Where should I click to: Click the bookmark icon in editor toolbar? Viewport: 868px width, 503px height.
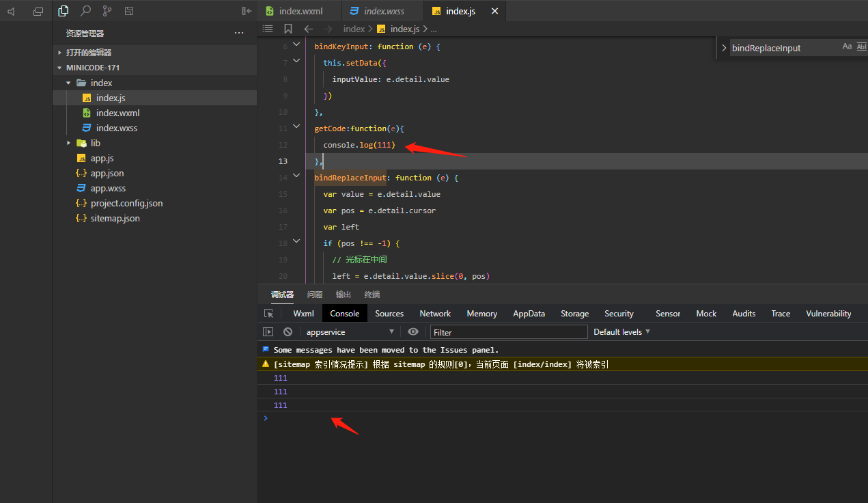(x=288, y=29)
